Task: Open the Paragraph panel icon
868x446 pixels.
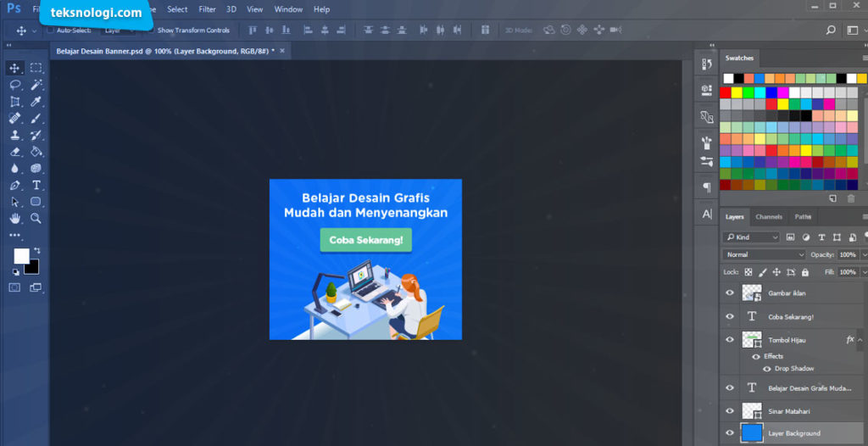Action: (x=707, y=187)
